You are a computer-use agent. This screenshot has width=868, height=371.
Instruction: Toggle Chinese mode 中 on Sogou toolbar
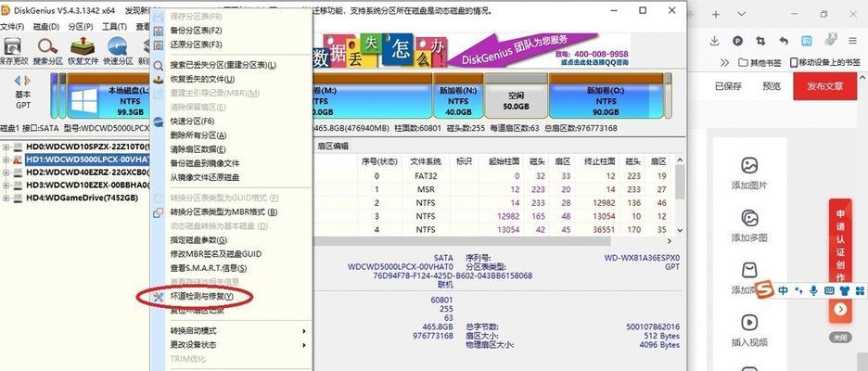coord(783,289)
